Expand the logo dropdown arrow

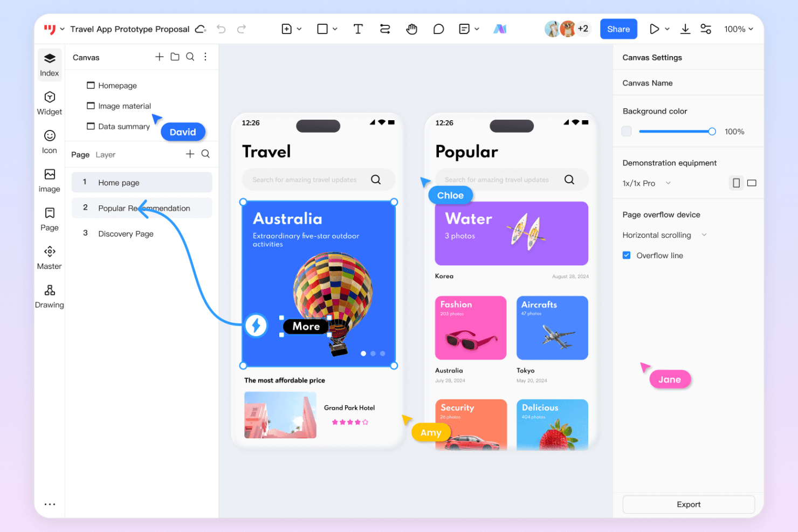point(62,29)
